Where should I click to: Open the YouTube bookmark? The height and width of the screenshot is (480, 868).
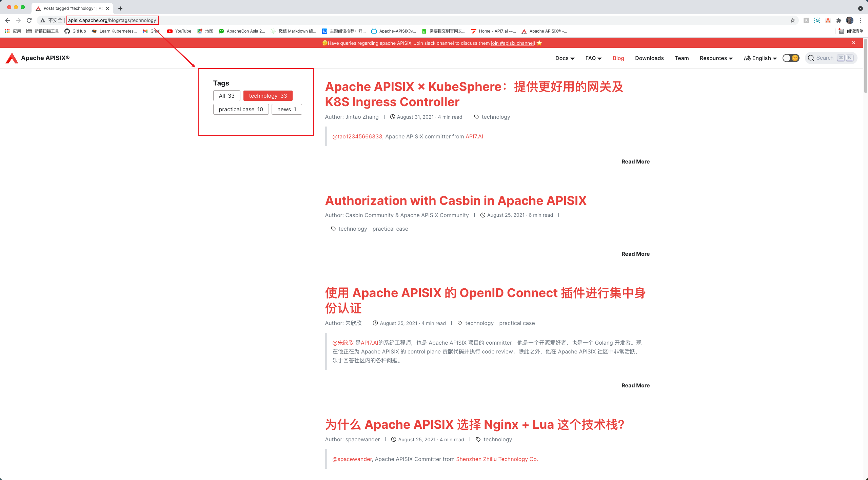tap(179, 31)
